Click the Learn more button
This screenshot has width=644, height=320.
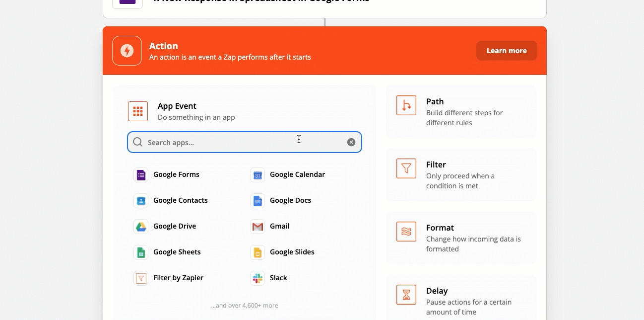tap(506, 51)
